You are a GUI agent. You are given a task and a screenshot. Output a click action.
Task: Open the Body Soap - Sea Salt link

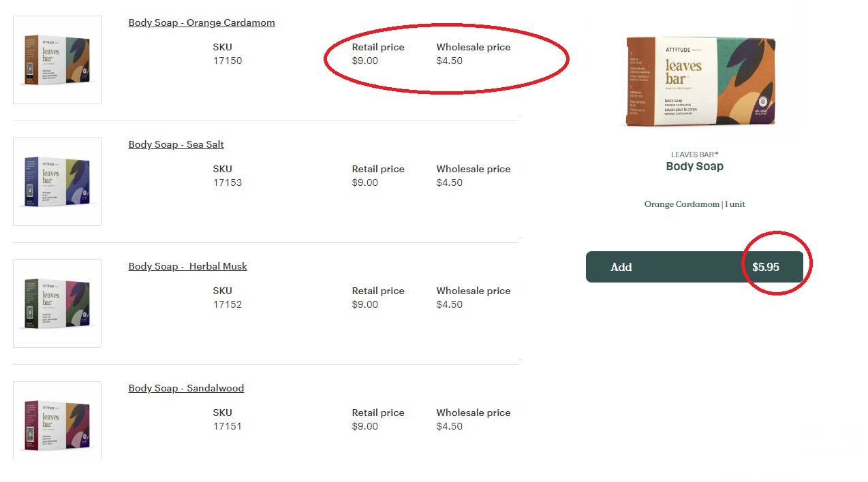coord(176,144)
